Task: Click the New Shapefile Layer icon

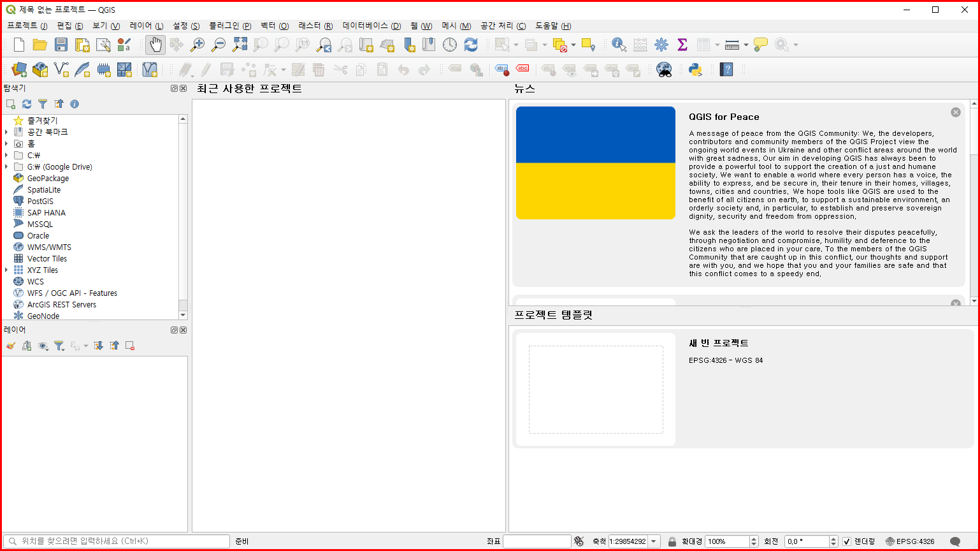Action: pyautogui.click(x=61, y=69)
